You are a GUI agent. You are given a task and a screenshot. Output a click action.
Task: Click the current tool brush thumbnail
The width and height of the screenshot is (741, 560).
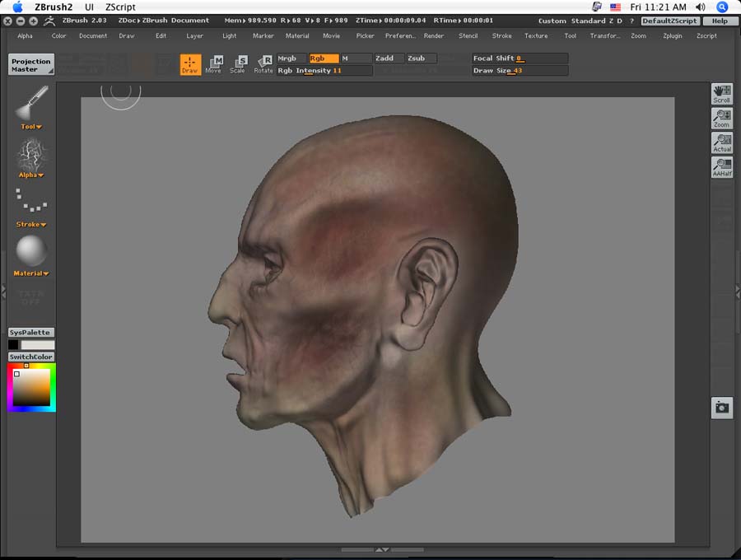(31, 103)
